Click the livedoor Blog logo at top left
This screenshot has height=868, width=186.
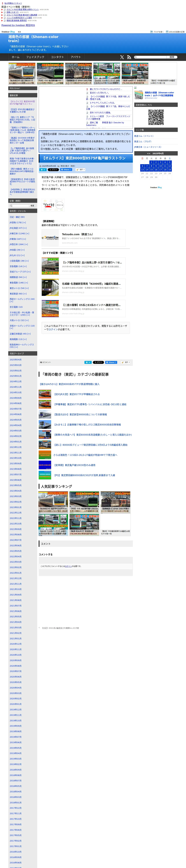pyautogui.click(x=8, y=32)
